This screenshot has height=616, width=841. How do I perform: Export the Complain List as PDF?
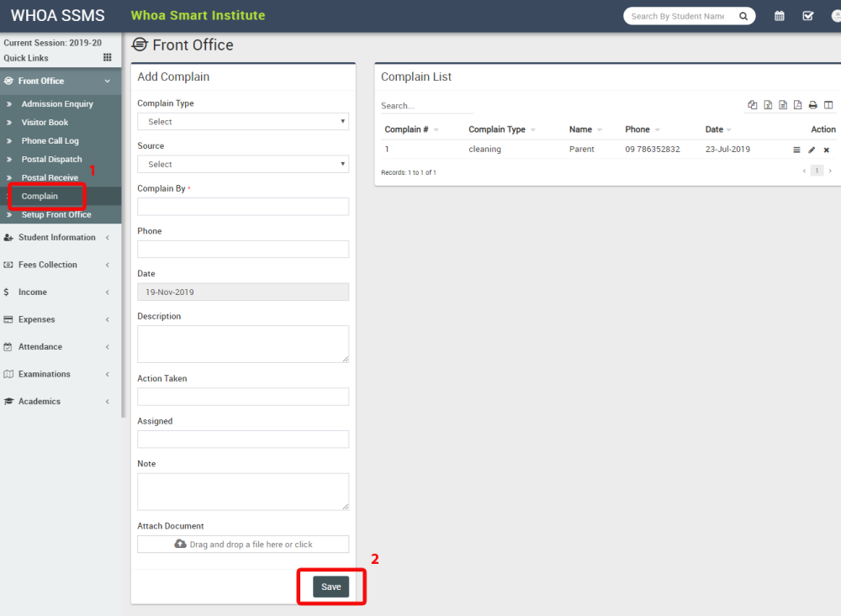[798, 104]
